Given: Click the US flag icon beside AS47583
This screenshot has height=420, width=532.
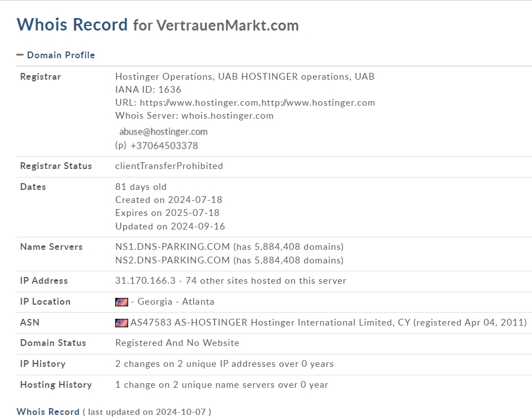Looking at the screenshot, I should [121, 323].
